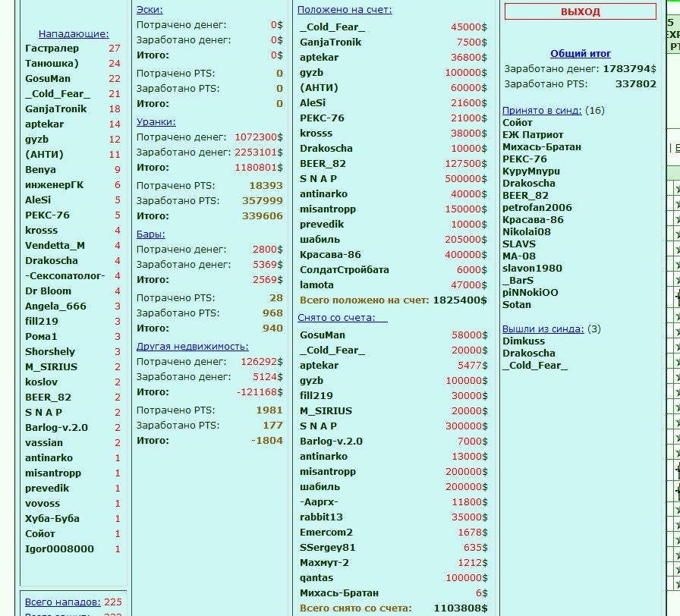Screen dimensions: 680x616
Task: Select attacker Benya in the list
Action: [x=41, y=170]
